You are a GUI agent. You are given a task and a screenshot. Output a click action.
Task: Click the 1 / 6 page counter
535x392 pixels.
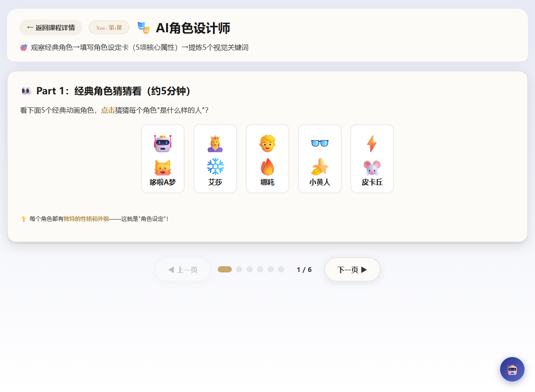click(x=304, y=270)
